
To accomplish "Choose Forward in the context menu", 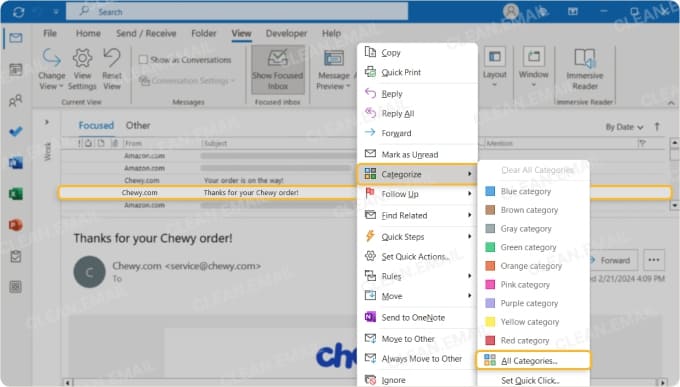I will 417,133.
